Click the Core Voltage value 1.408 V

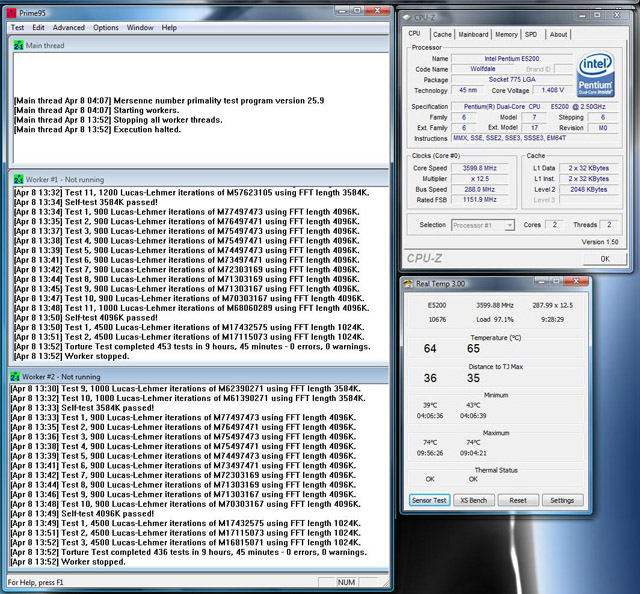[553, 90]
